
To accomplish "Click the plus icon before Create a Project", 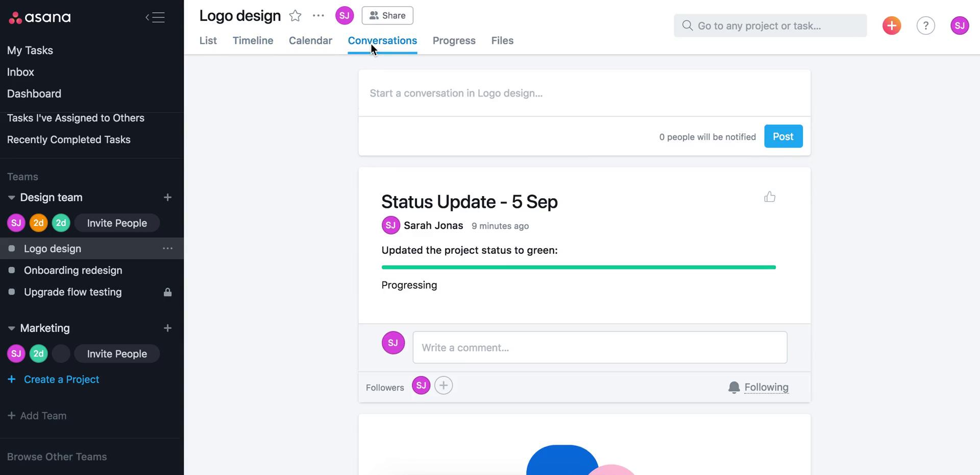I will 11,379.
